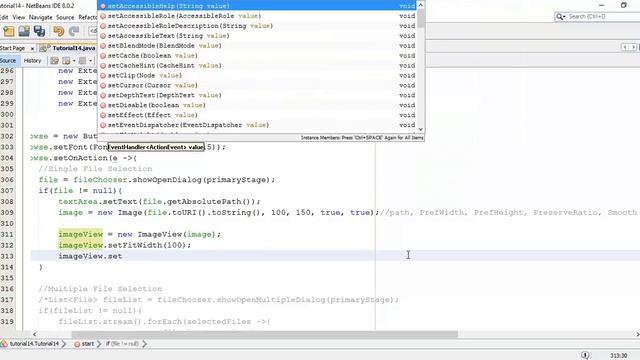Click the editor horizontal scrollbar thumb
The height and width of the screenshot is (360, 640).
coord(264,334)
